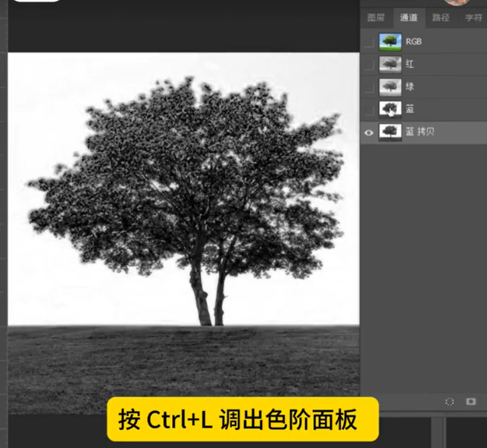Click the 蓝 拷贝 channel thumbnail
Viewport: 487px width, 448px height.
[x=390, y=132]
